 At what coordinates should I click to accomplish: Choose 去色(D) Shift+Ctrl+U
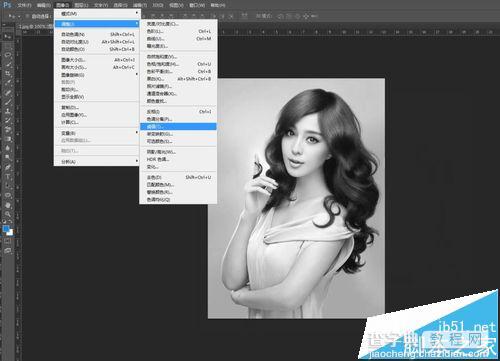(x=178, y=177)
